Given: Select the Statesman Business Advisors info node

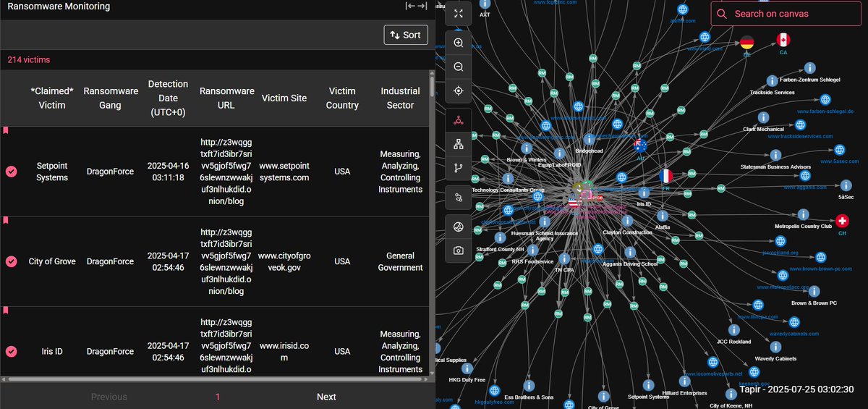Looking at the screenshot, I should [775, 155].
